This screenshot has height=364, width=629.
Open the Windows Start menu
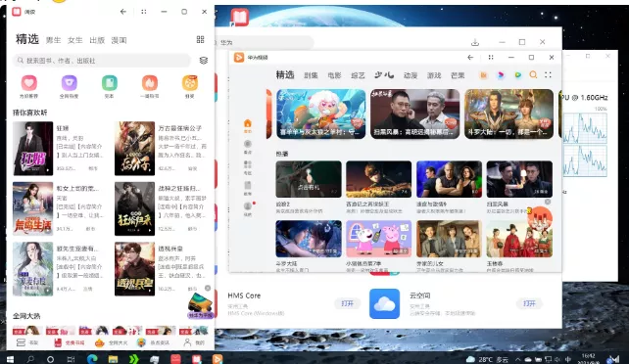click(11, 359)
